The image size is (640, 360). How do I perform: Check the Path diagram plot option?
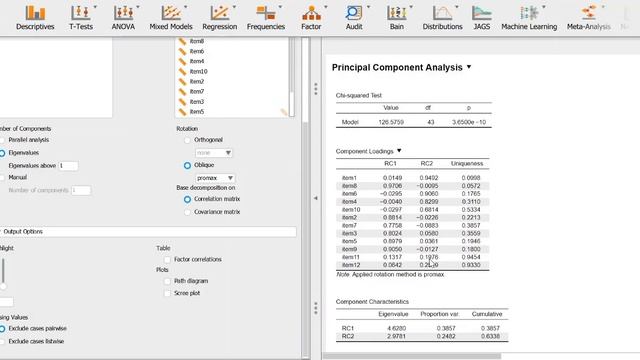167,281
